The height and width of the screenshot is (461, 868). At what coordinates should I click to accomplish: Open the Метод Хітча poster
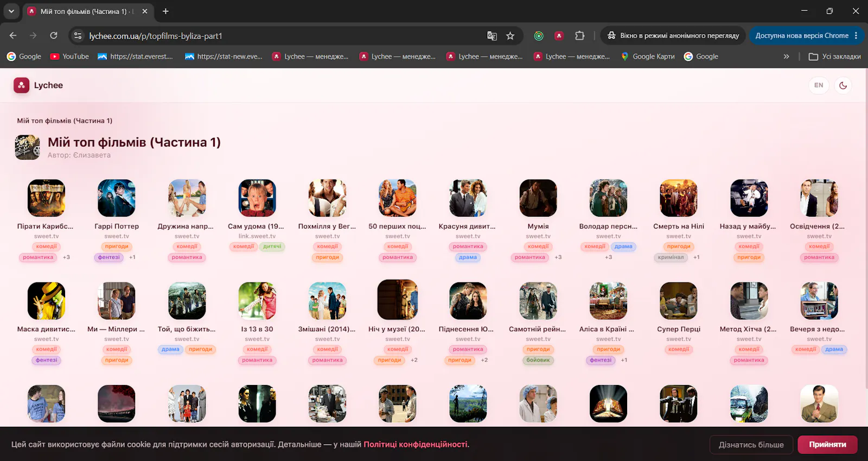(749, 301)
